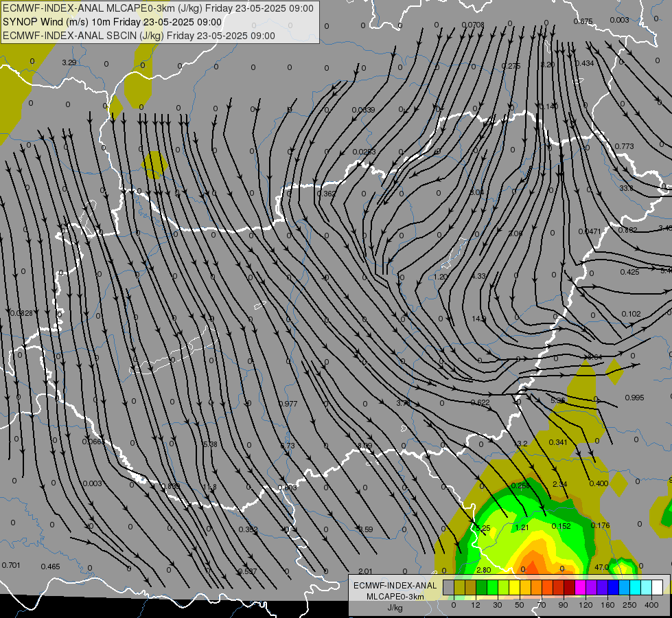Click the map value 0.425

point(629,272)
